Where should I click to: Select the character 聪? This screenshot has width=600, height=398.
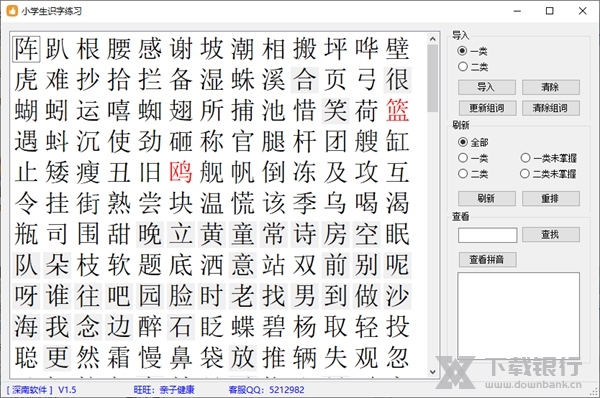[x=26, y=358]
